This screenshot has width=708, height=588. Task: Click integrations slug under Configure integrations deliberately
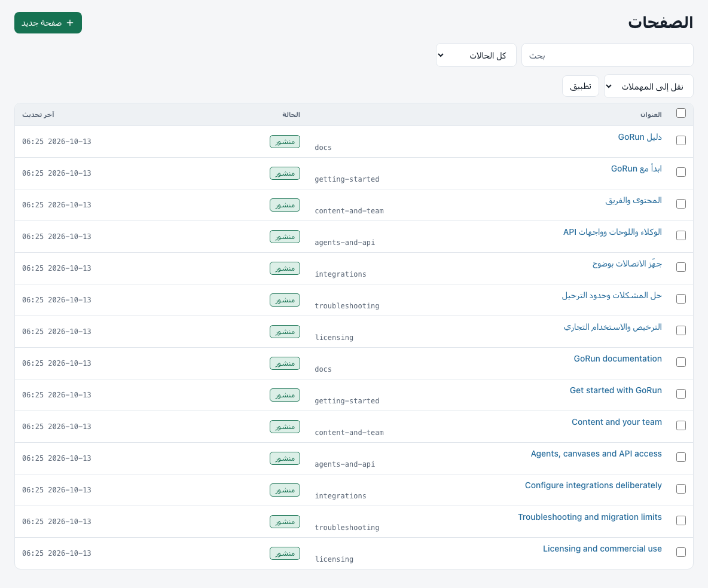click(340, 495)
